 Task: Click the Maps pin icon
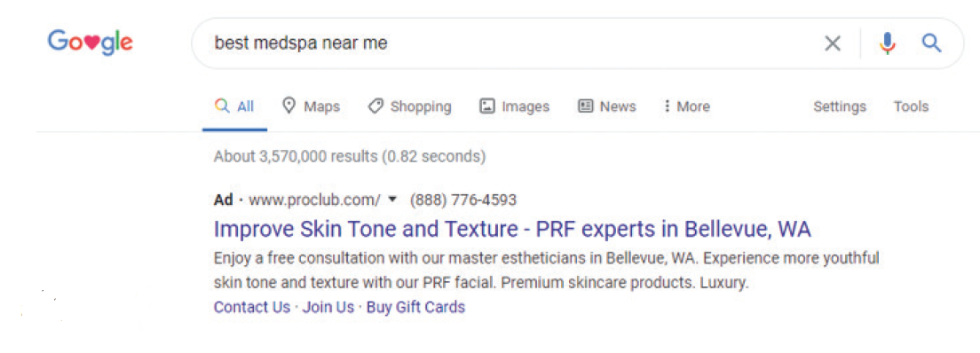pyautogui.click(x=288, y=106)
